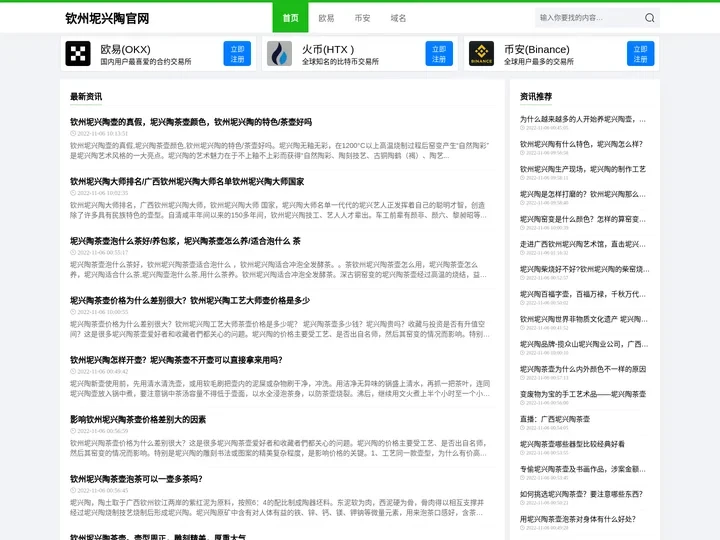This screenshot has width=720, height=540.
Task: Open sidebar link 为什么越来越多的人开始养坭兴陶壶
Action: click(583, 119)
